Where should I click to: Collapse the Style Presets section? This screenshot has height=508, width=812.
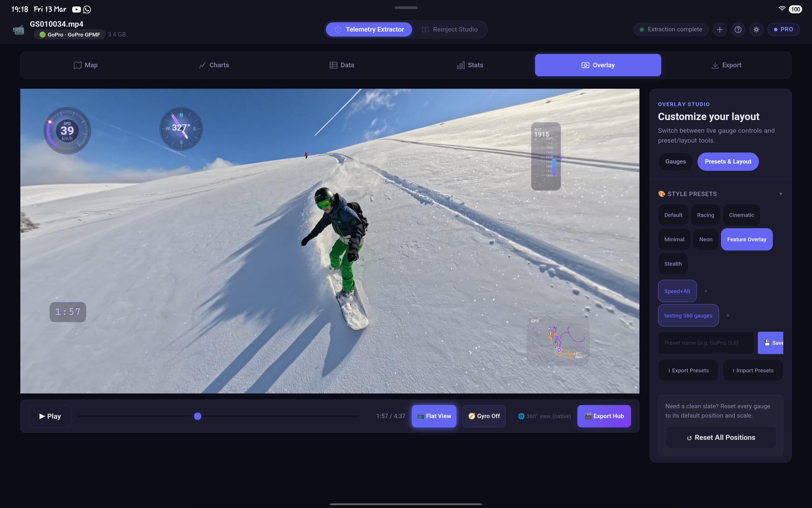781,194
